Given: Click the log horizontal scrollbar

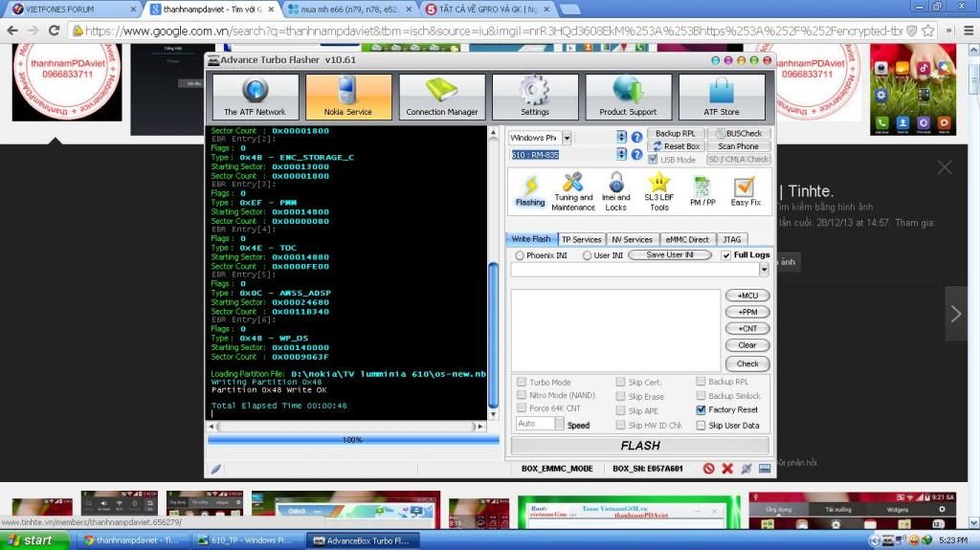Looking at the screenshot, I should tap(346, 427).
